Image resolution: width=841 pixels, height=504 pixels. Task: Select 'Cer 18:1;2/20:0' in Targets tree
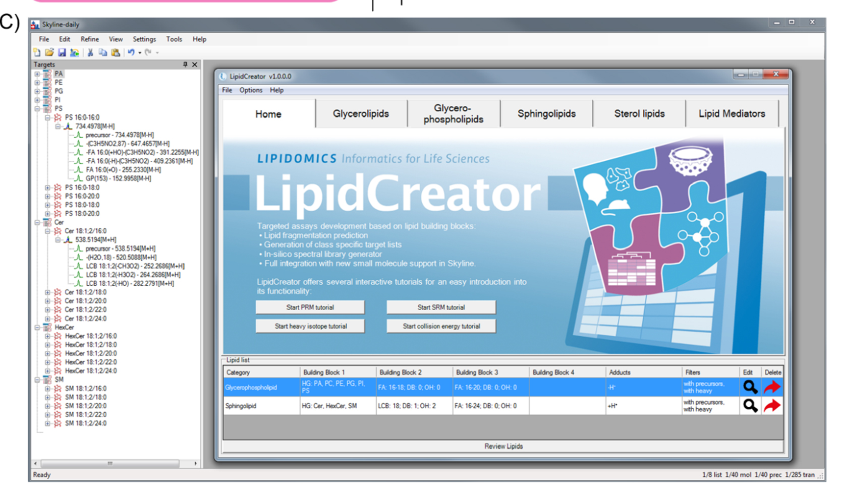pyautogui.click(x=86, y=301)
